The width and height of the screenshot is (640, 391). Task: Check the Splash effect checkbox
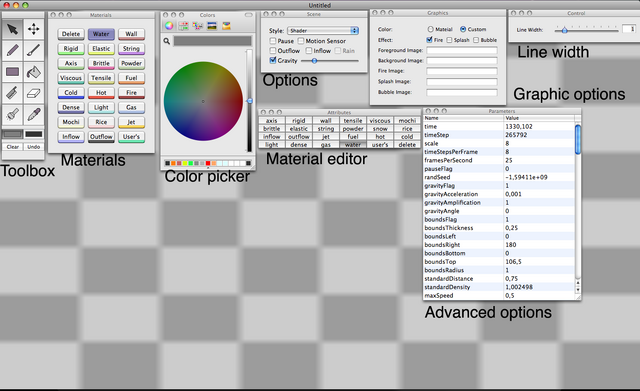point(449,40)
